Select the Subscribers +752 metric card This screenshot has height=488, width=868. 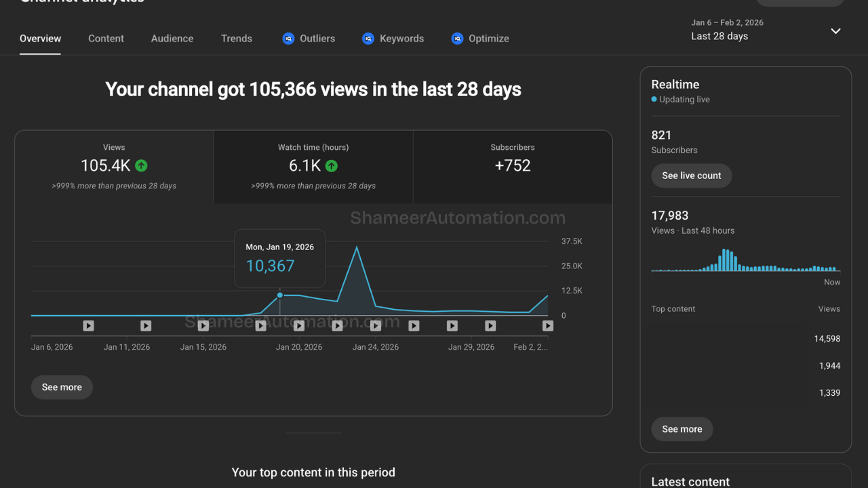(512, 167)
